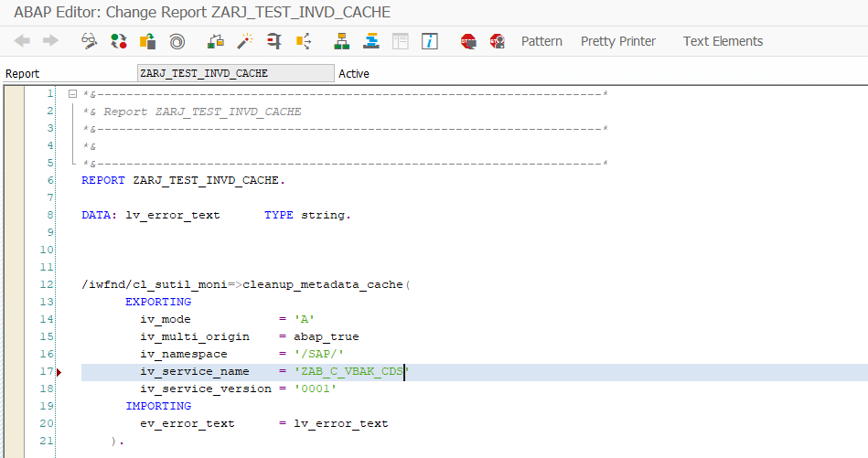
Task: Click the Report name field ZARJ_TEST_INVD_CACHE
Action: pos(236,73)
